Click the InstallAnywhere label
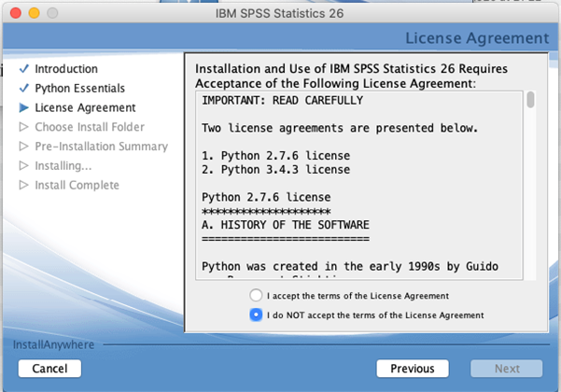The height and width of the screenshot is (392, 561). [53, 344]
